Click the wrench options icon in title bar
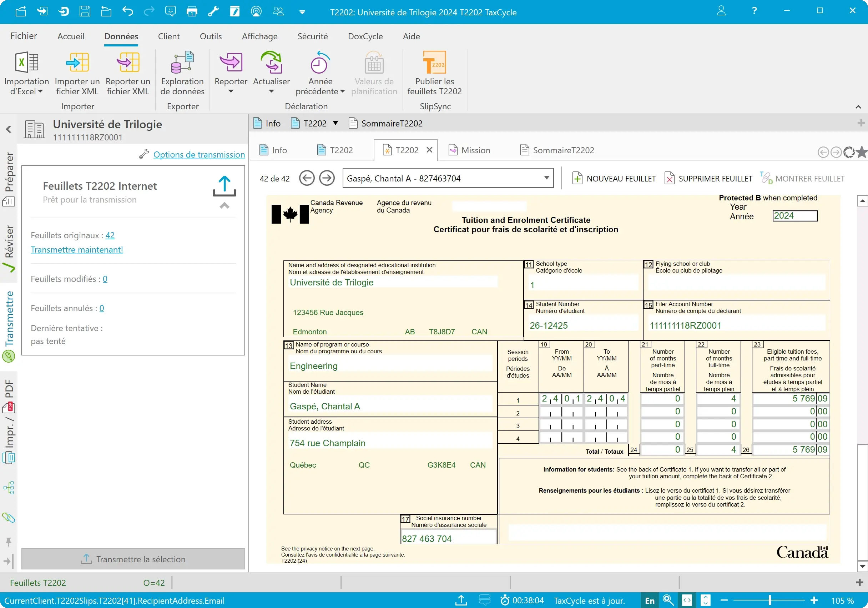The image size is (868, 608). click(213, 11)
